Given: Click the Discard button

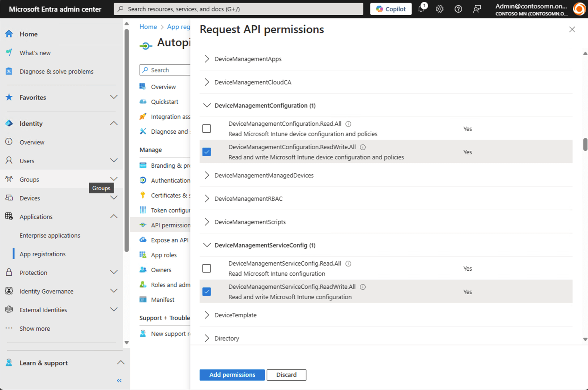Looking at the screenshot, I should click(286, 375).
